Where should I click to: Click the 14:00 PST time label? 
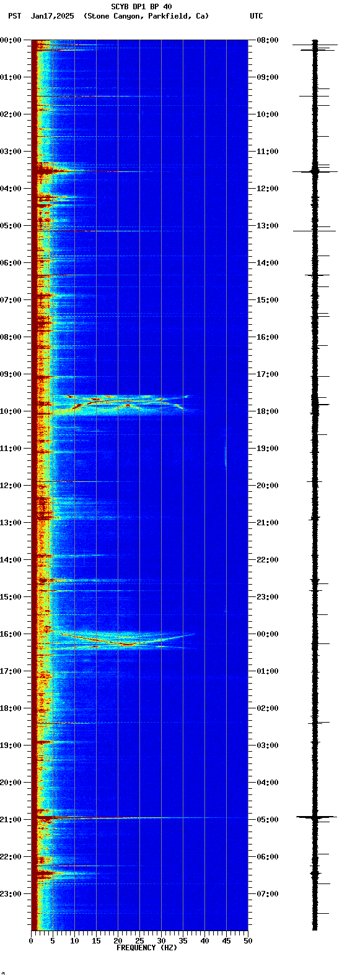click(x=10, y=560)
